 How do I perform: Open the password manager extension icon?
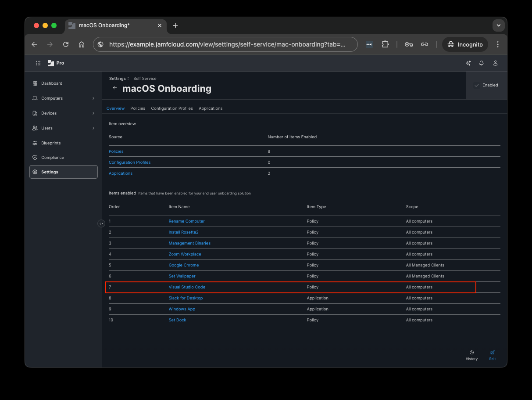coord(369,44)
